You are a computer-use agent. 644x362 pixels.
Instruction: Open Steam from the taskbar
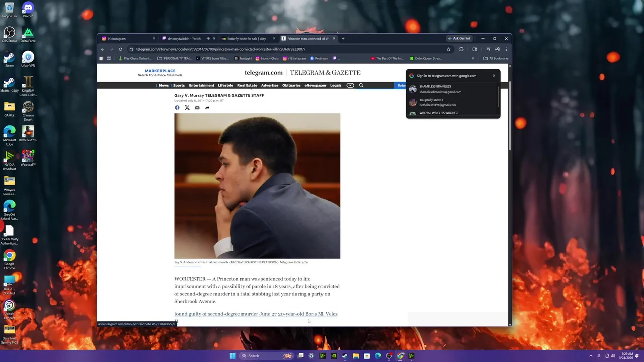345,356
